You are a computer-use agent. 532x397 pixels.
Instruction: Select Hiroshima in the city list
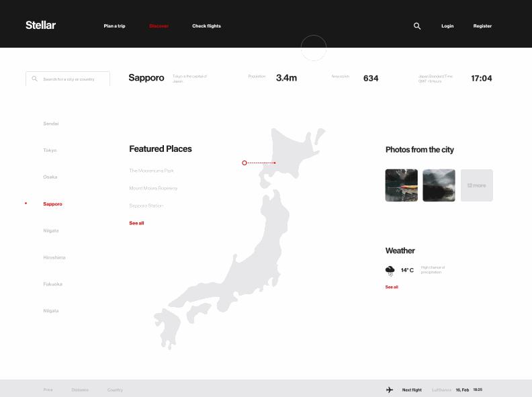[x=54, y=257]
